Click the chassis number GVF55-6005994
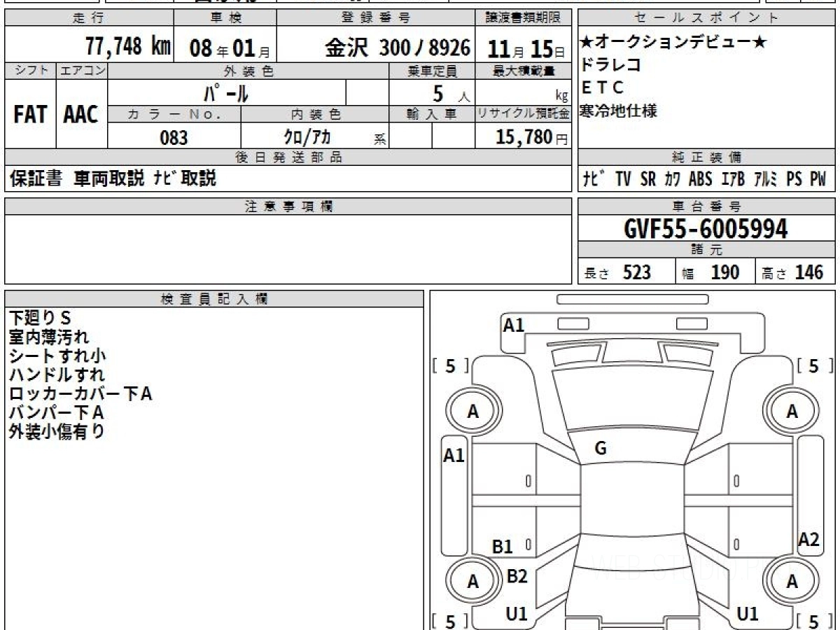 point(706,229)
